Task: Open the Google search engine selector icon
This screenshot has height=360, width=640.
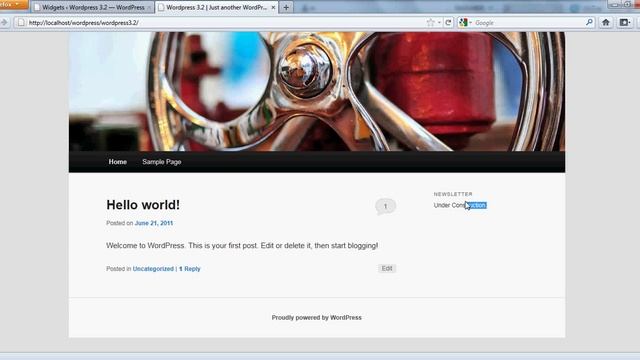Action: pos(463,23)
